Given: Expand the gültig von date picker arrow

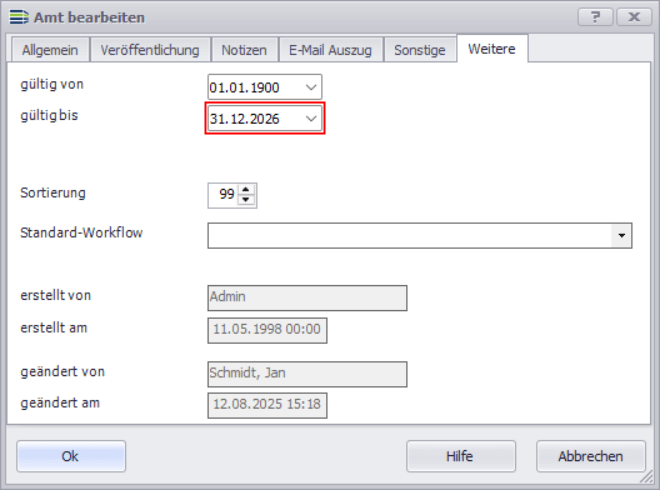Looking at the screenshot, I should pyautogui.click(x=311, y=88).
